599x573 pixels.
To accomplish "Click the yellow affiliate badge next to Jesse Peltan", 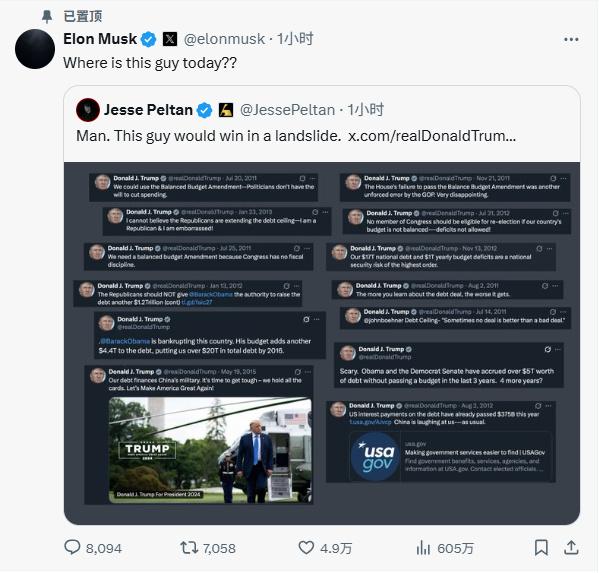I will (226, 110).
